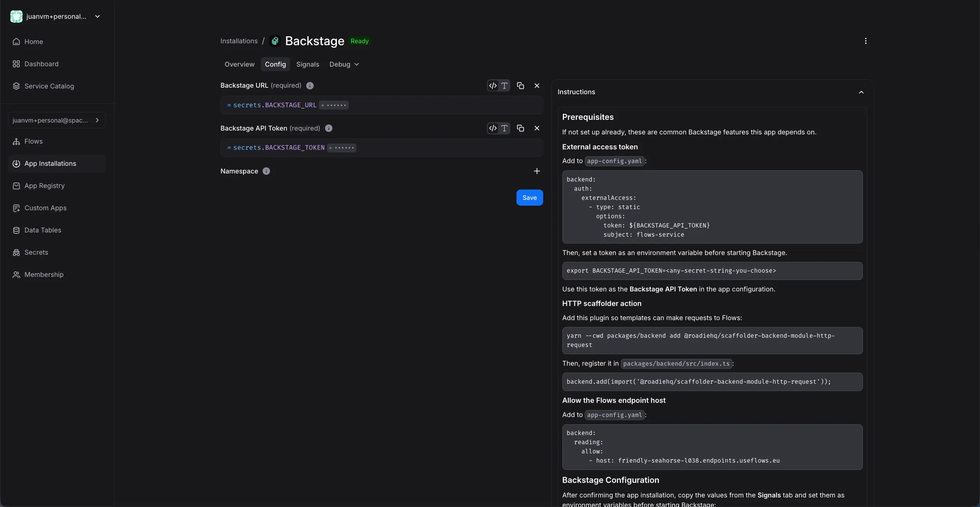Add a Namespace value with plus icon

coord(537,171)
